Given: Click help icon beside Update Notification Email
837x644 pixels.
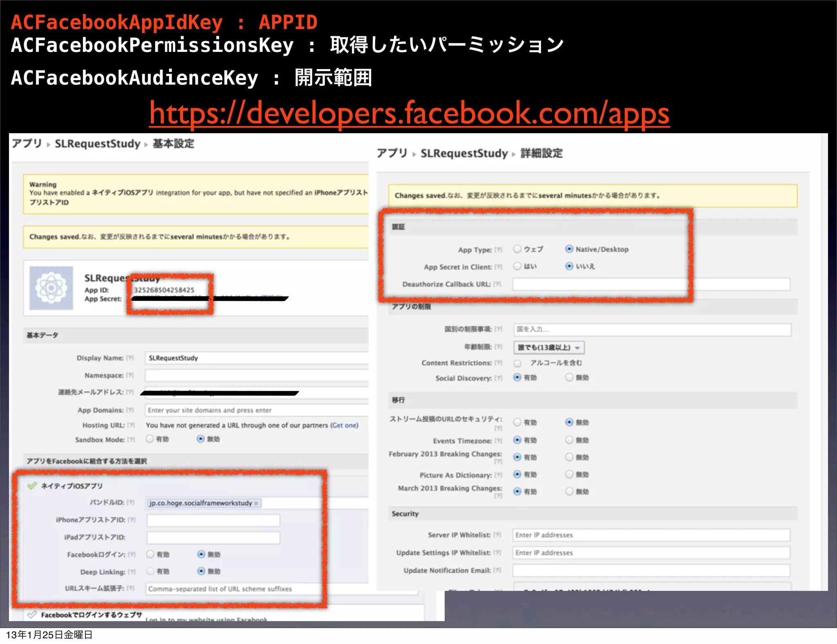Looking at the screenshot, I should pyautogui.click(x=497, y=570).
